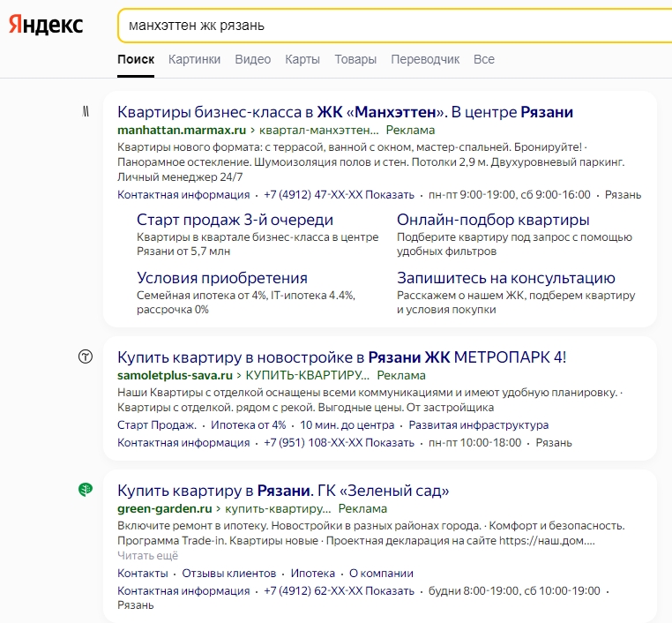Click Запишитесь на консультацию link
The height and width of the screenshot is (623, 672).
(506, 278)
